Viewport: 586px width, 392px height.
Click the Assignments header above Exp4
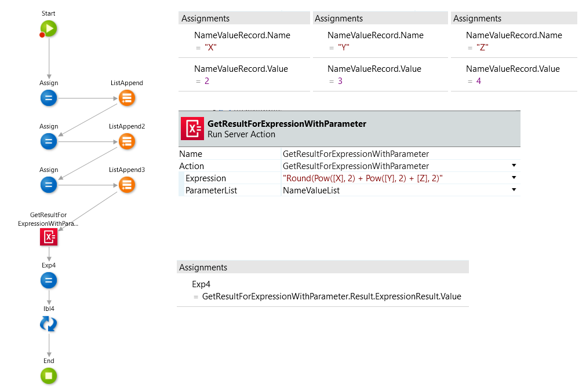[x=322, y=268]
